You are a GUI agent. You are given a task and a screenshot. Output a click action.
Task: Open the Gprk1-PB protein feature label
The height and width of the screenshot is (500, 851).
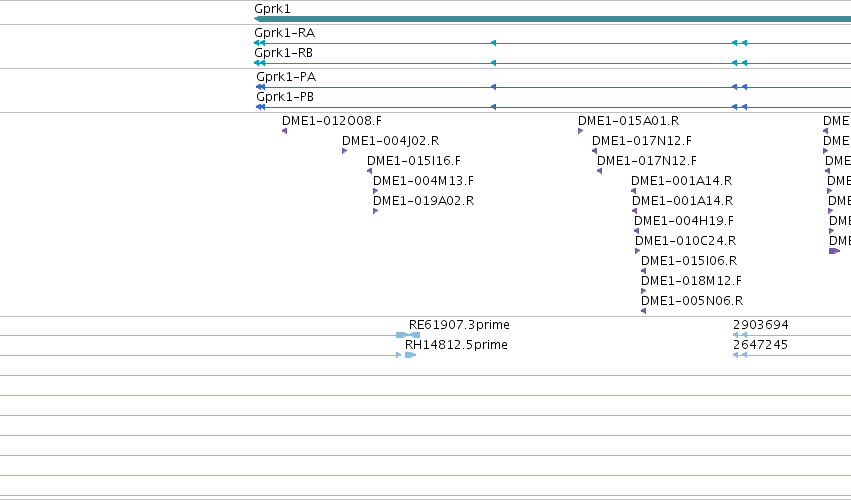(285, 97)
